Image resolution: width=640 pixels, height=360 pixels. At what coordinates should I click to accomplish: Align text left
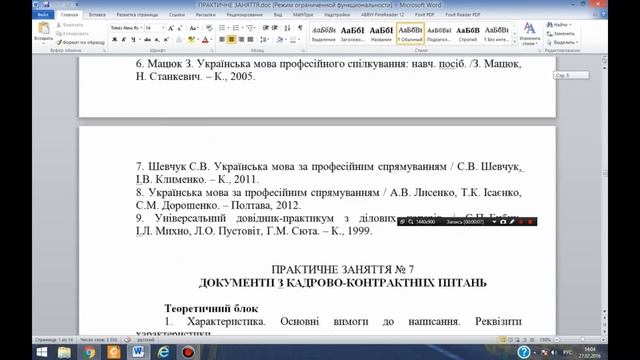click(222, 40)
